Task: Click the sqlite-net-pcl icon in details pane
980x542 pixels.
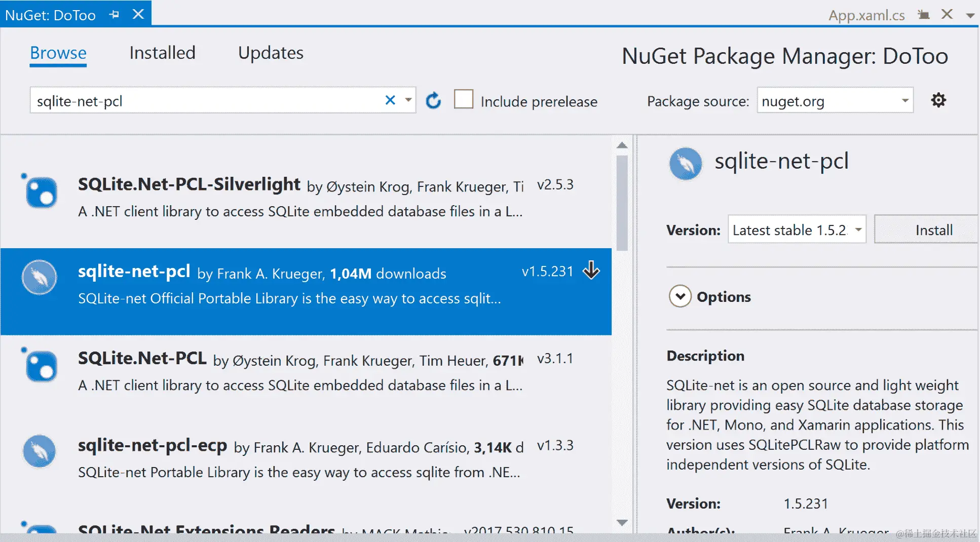Action: tap(686, 164)
